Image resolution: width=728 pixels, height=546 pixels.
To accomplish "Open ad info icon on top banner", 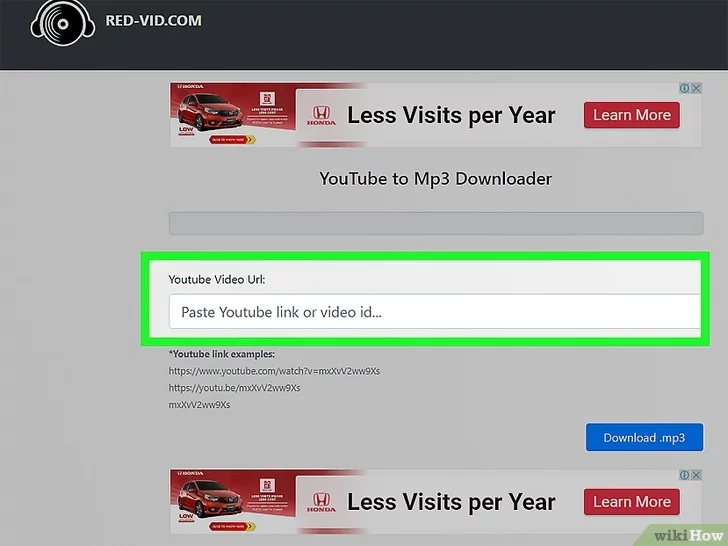I will click(684, 88).
